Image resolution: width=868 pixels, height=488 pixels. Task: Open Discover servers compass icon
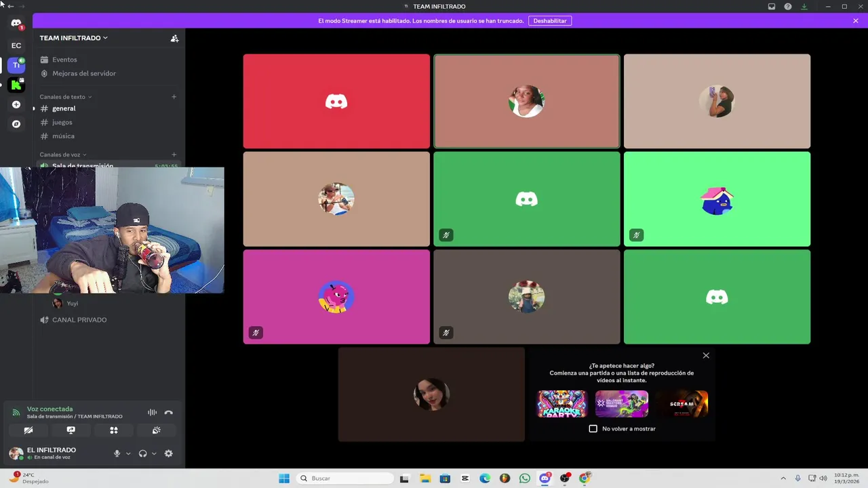click(16, 124)
